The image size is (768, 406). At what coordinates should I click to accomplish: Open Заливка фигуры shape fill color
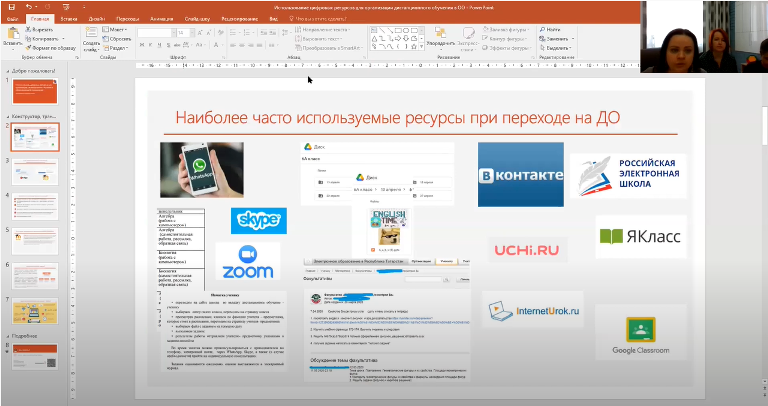click(x=505, y=29)
